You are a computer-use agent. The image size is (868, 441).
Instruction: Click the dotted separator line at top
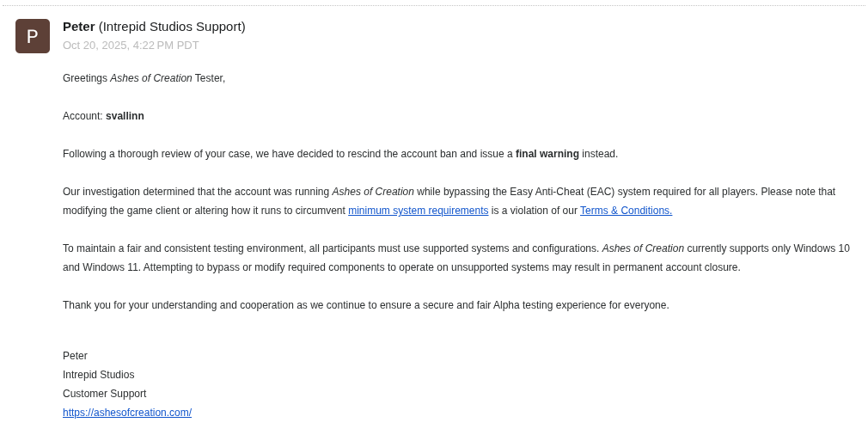434,5
